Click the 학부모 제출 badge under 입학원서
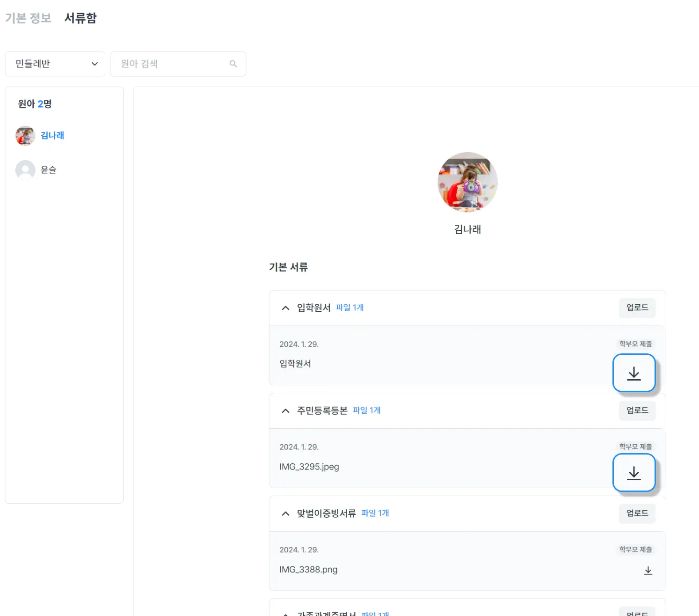This screenshot has width=699, height=616. tap(635, 344)
